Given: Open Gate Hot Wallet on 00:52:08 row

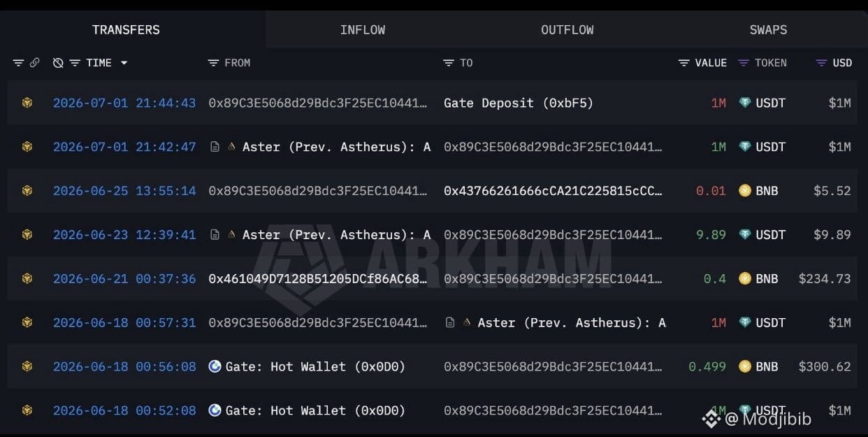Looking at the screenshot, I should (x=315, y=410).
